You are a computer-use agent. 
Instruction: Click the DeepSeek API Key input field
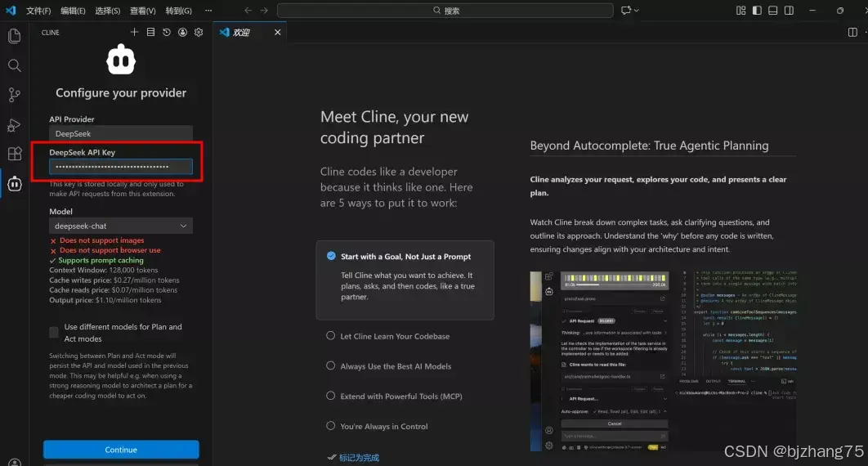[121, 166]
